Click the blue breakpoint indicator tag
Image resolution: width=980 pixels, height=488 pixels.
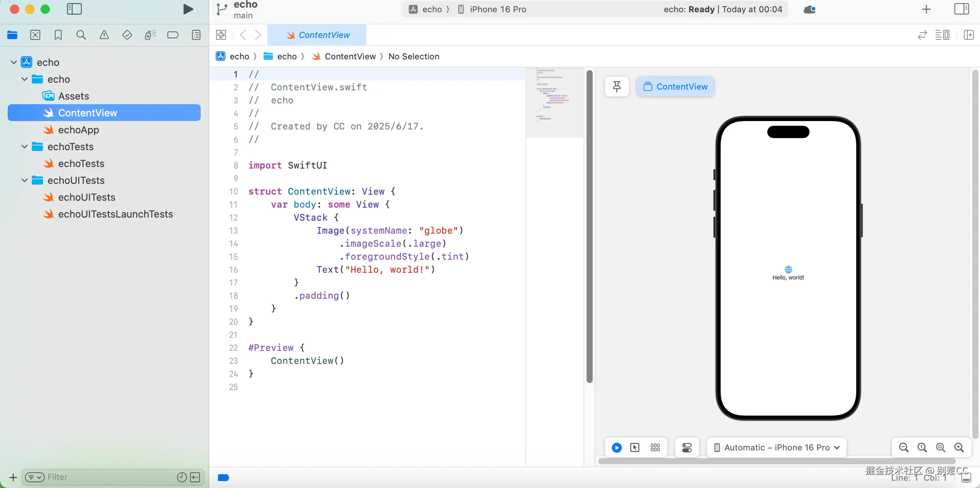coord(223,477)
